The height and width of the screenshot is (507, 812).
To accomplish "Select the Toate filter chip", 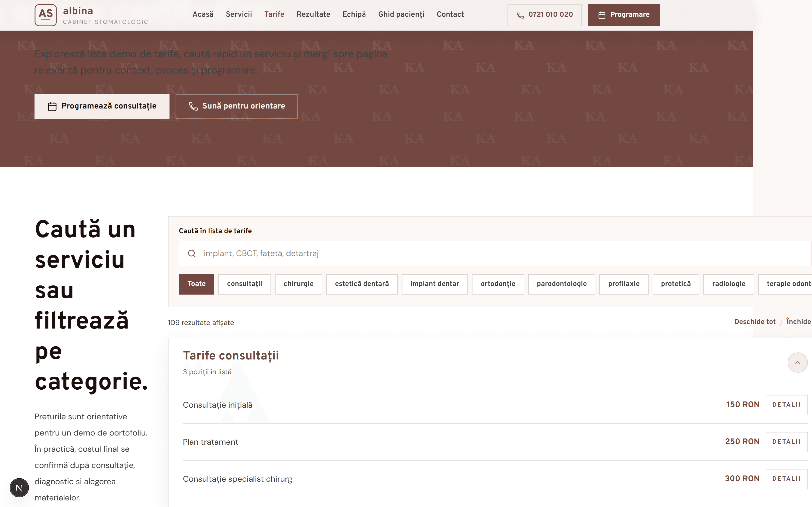I will tap(196, 284).
